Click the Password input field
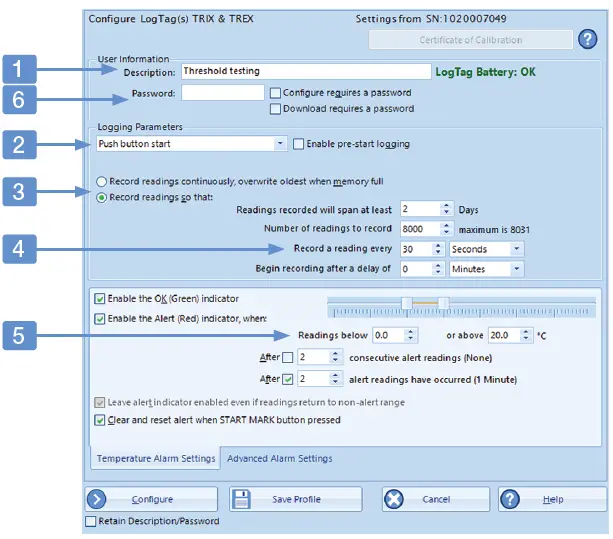 tap(222, 93)
